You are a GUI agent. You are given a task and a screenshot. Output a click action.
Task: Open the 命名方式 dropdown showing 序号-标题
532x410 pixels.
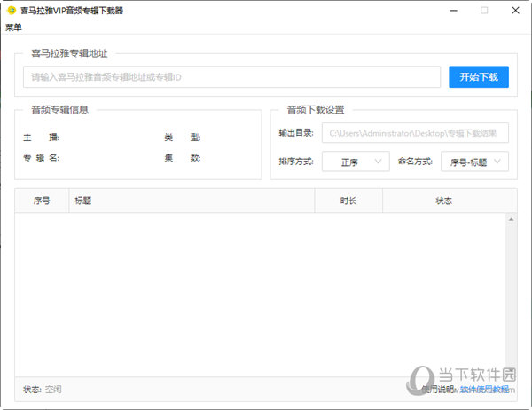coord(474,162)
